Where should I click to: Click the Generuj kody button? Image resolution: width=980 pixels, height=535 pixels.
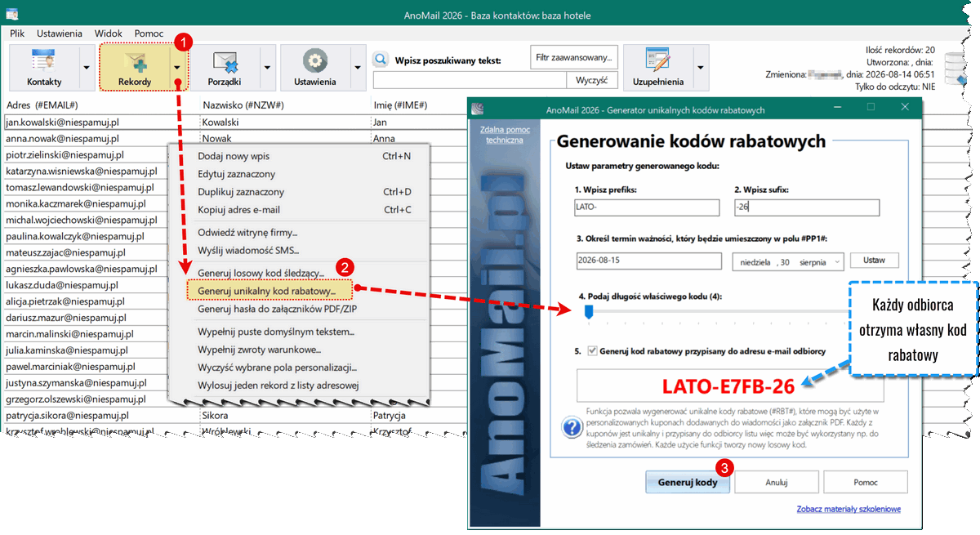[x=688, y=482]
